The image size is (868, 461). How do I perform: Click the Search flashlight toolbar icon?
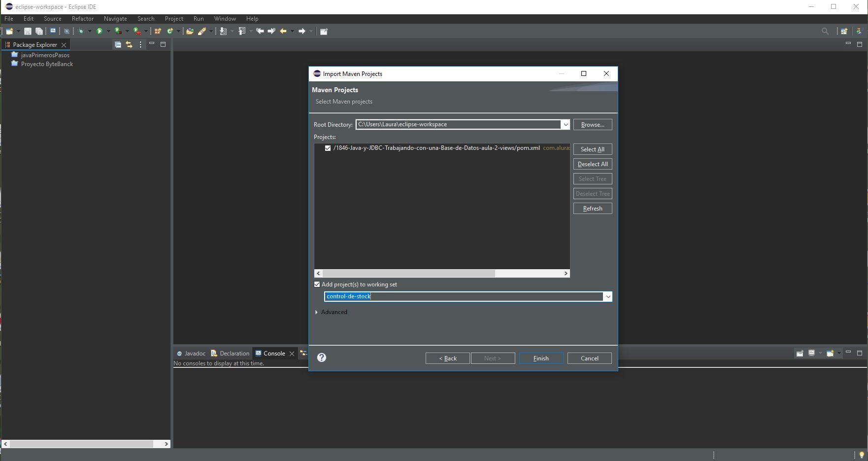pos(202,31)
